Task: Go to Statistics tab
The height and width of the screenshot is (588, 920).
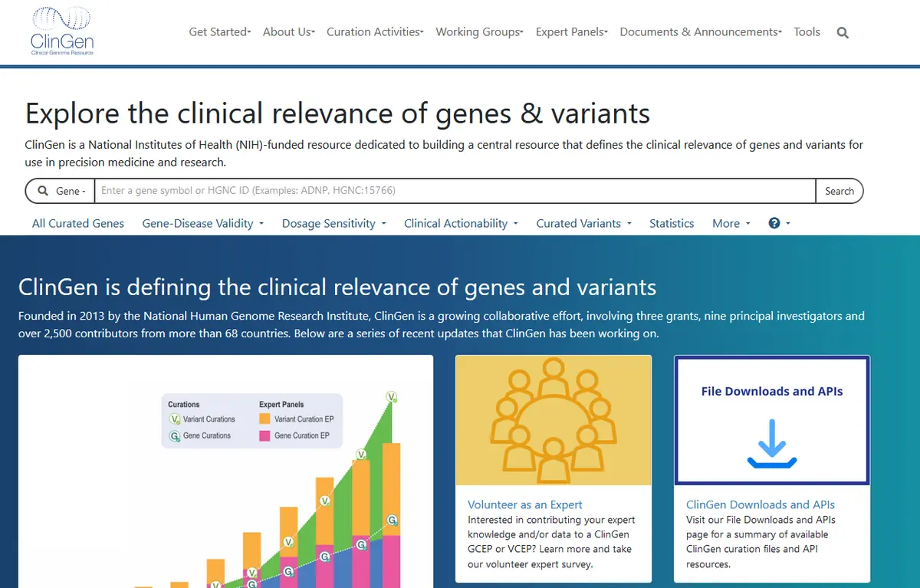Action: (x=672, y=223)
